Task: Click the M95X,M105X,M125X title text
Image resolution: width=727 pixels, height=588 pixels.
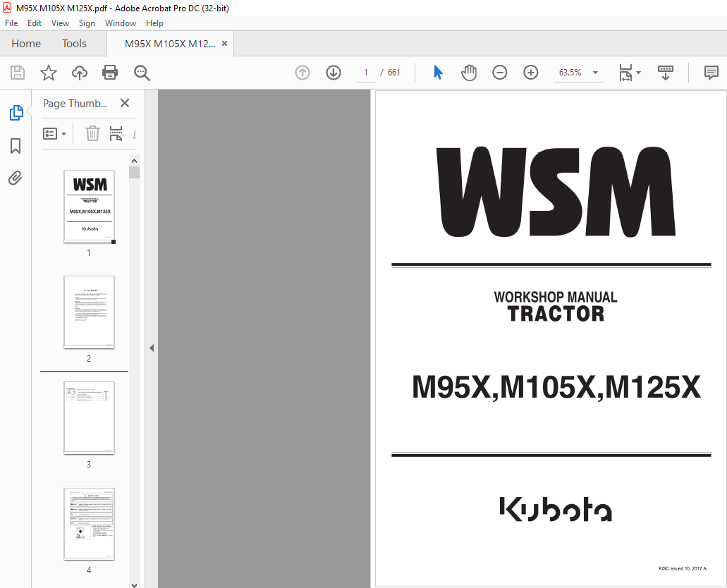Action: (x=556, y=387)
